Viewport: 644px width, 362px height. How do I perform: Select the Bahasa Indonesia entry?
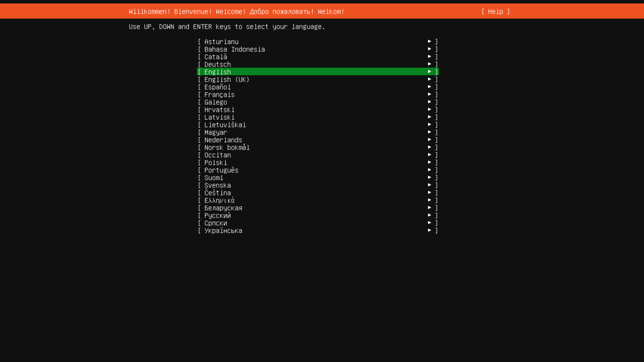click(234, 49)
